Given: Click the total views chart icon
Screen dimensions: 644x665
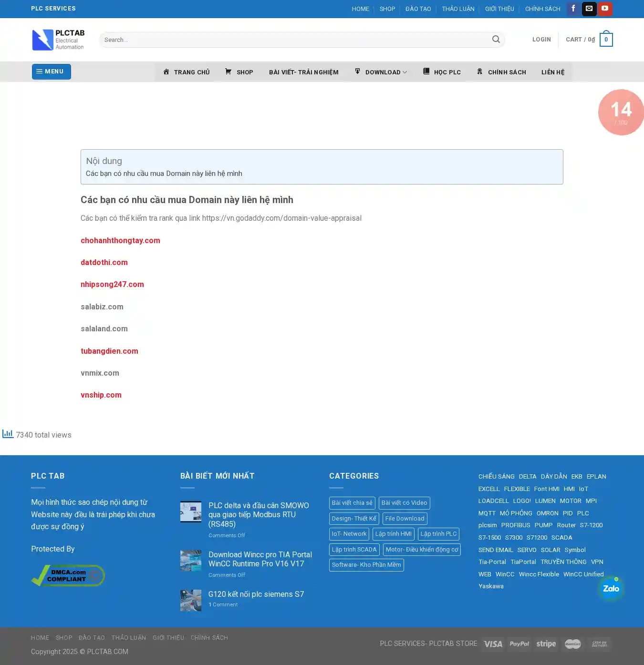Looking at the screenshot, I should pos(8,434).
